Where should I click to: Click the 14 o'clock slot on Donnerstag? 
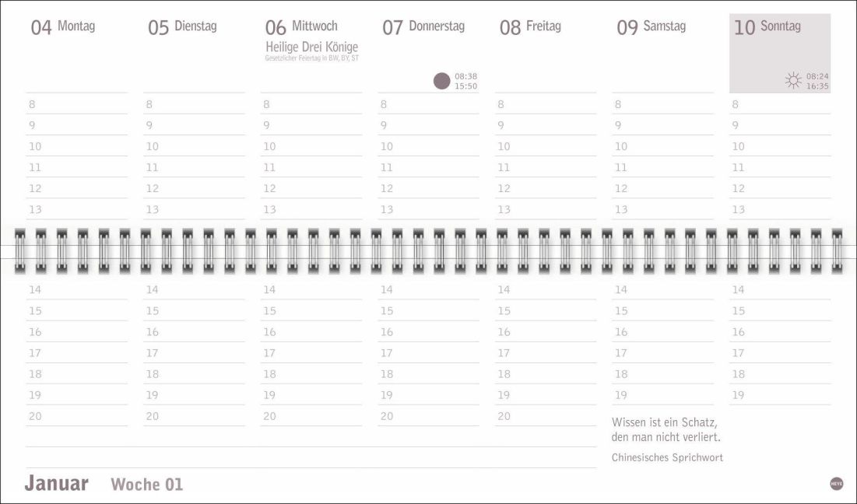pos(428,290)
